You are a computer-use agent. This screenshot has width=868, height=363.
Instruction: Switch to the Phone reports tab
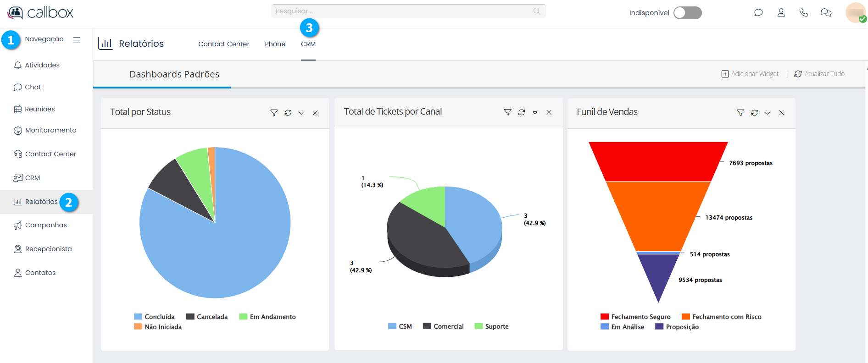(275, 44)
